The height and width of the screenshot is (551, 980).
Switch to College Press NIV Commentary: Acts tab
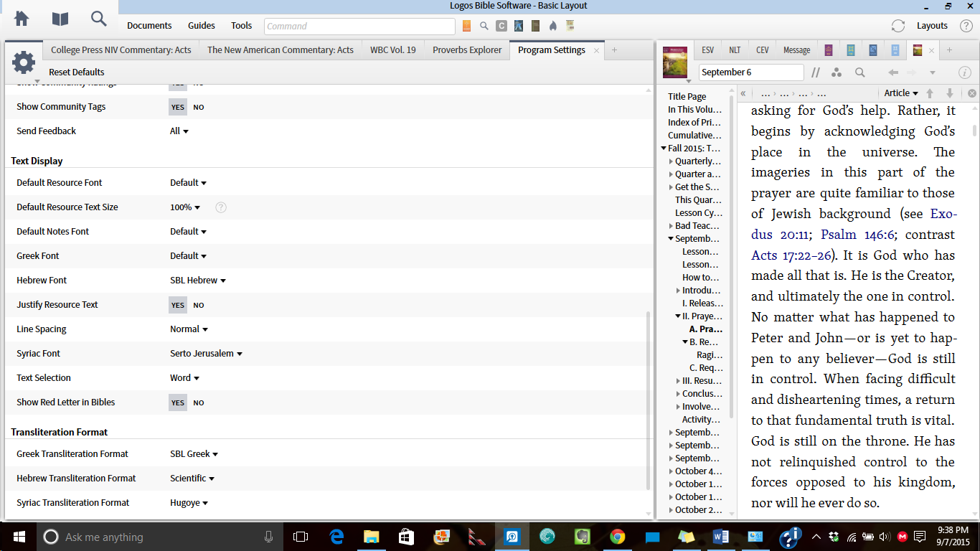(x=121, y=50)
